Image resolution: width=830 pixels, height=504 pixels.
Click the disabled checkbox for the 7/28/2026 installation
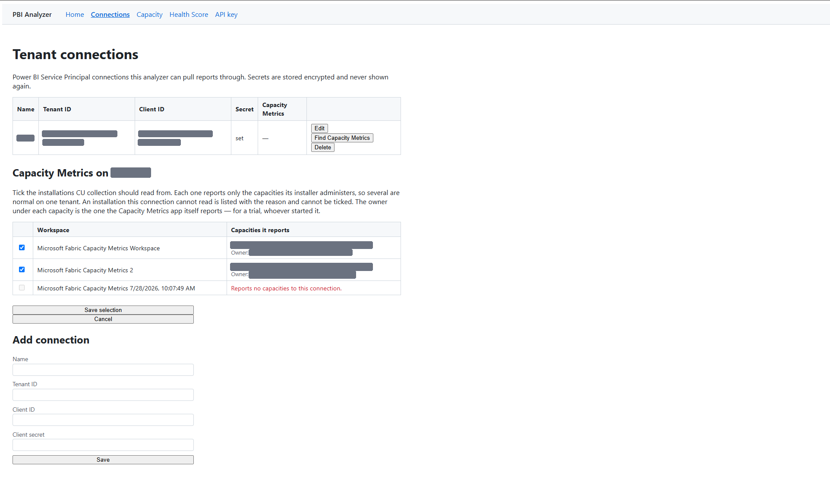coord(22,288)
